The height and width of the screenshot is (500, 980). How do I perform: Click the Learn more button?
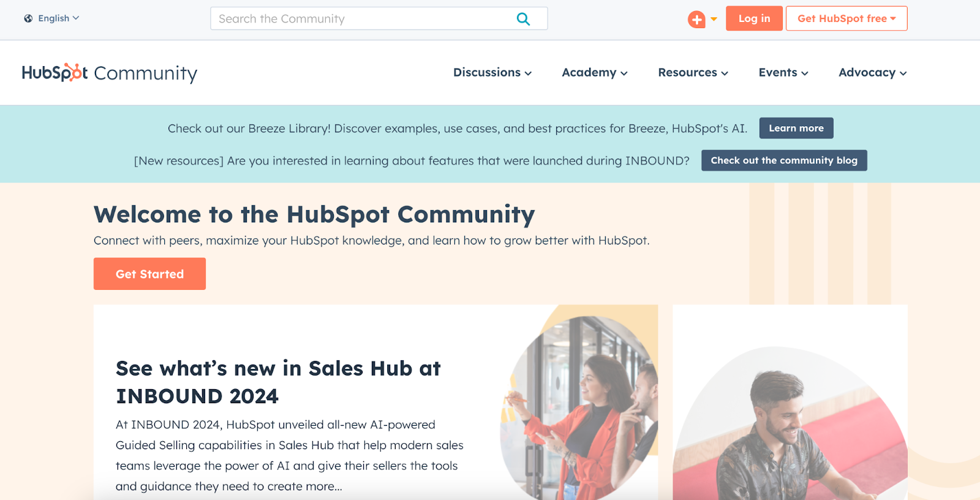click(796, 128)
